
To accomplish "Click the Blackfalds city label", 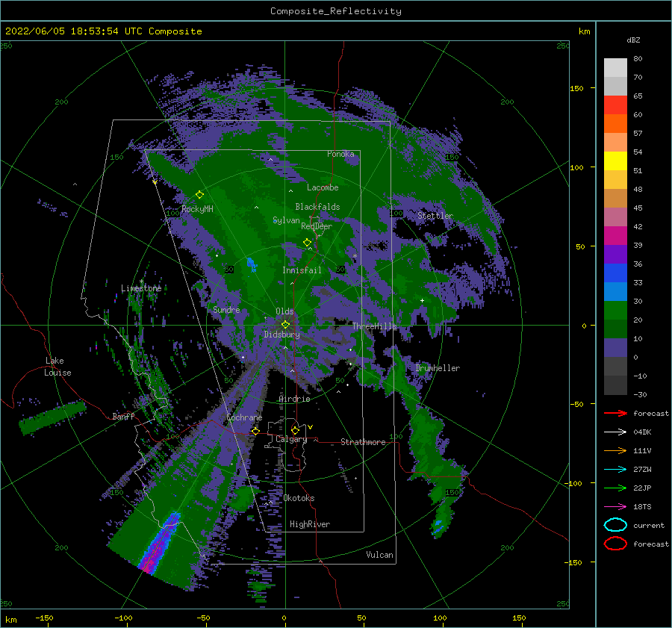I will (317, 207).
